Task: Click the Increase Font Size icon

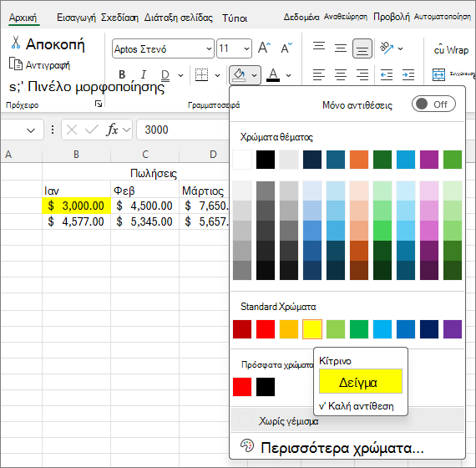Action: [x=265, y=48]
